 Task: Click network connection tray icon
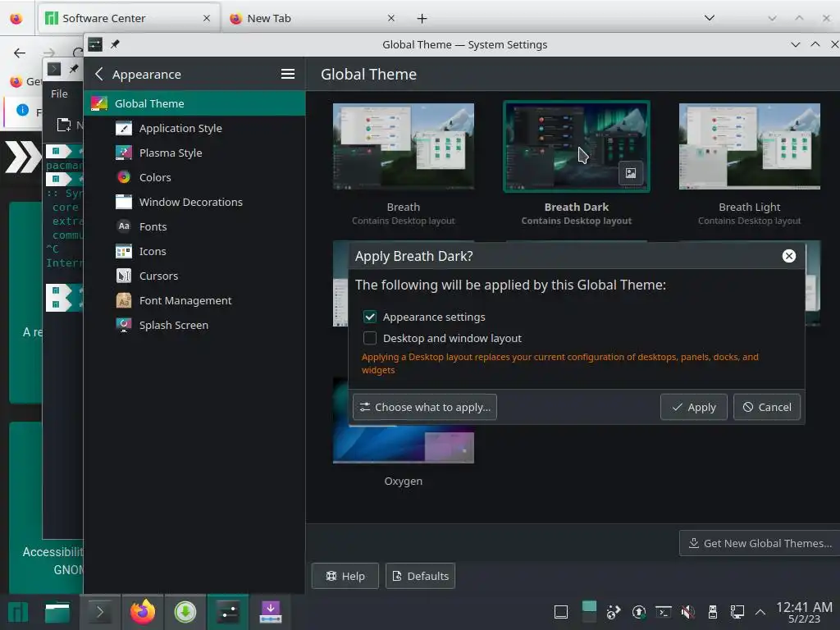point(737,612)
